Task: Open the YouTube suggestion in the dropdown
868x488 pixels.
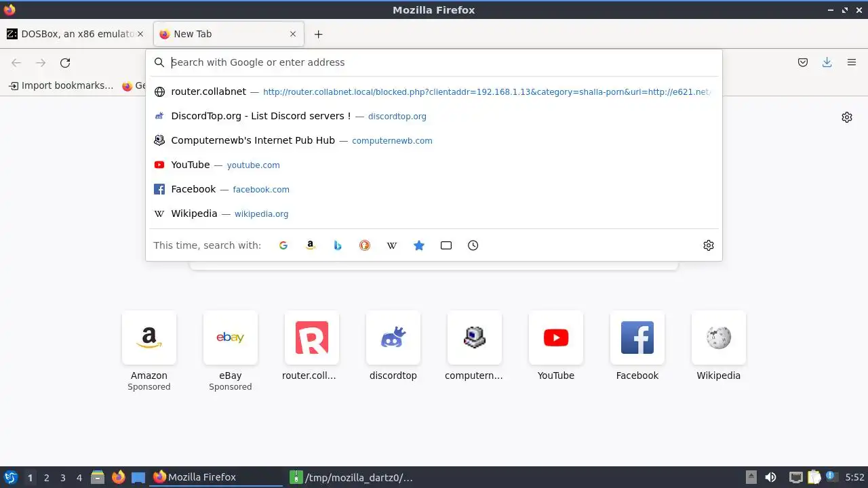Action: (x=434, y=165)
